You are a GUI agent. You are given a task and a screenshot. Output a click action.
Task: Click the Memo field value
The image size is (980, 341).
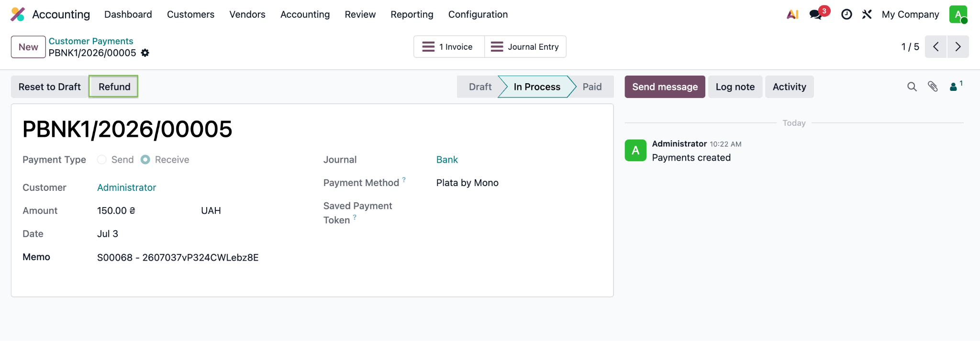click(x=178, y=257)
